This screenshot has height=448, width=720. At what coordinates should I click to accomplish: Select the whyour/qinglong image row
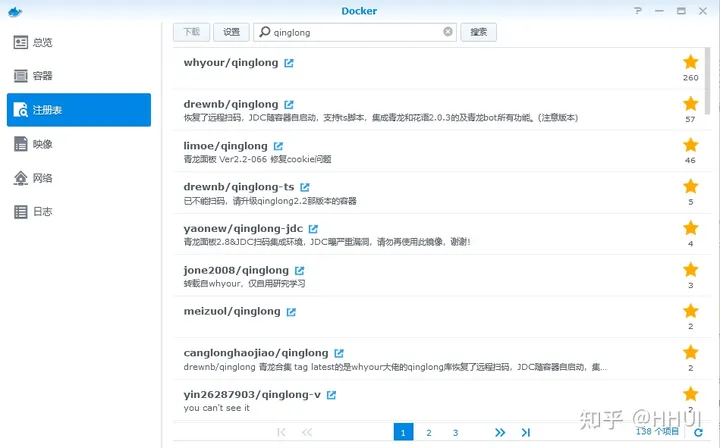[x=439, y=68]
